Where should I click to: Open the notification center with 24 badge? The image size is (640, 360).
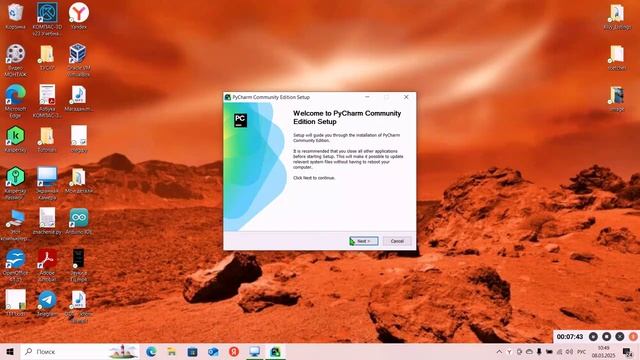click(x=628, y=351)
